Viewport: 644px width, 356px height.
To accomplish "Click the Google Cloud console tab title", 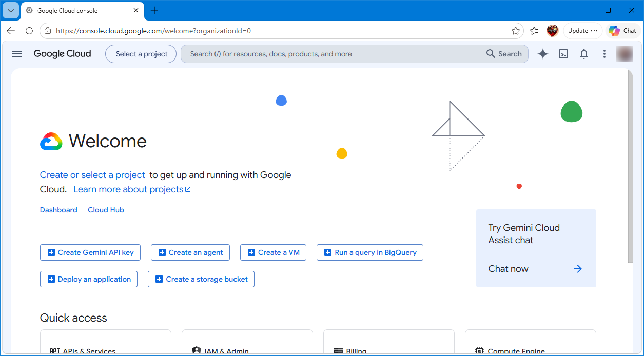I will click(68, 10).
